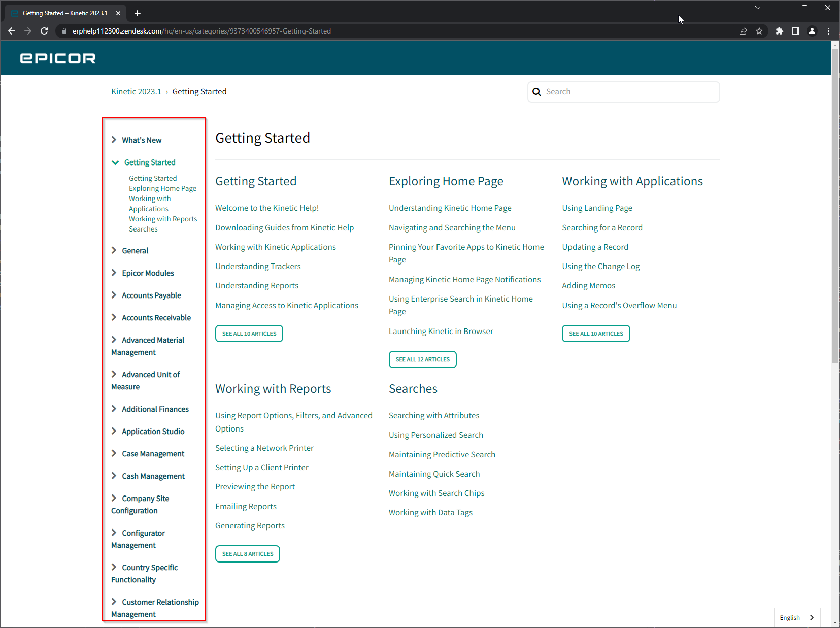
Task: Focus the Search input field
Action: (624, 92)
